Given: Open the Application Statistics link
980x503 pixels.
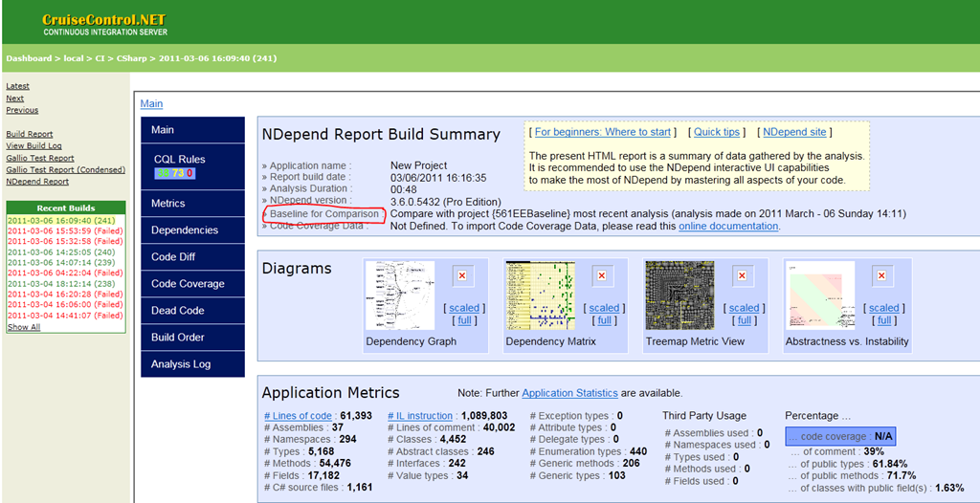Looking at the screenshot, I should click(x=570, y=393).
